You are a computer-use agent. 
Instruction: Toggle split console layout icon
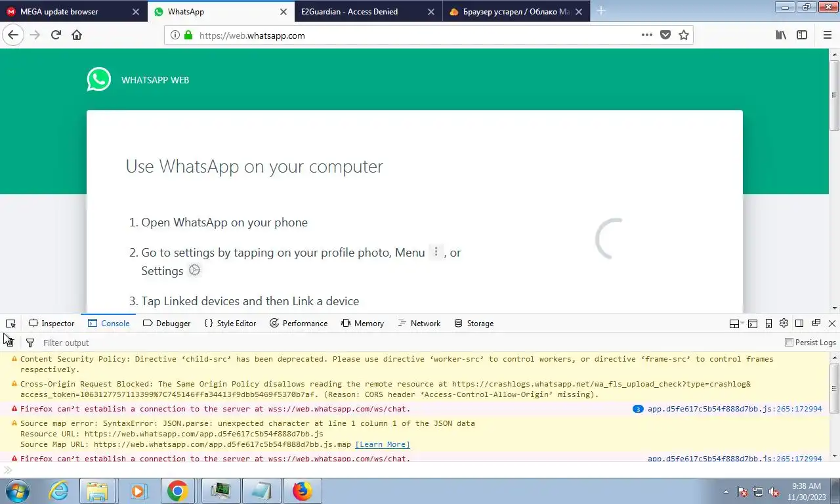click(753, 324)
